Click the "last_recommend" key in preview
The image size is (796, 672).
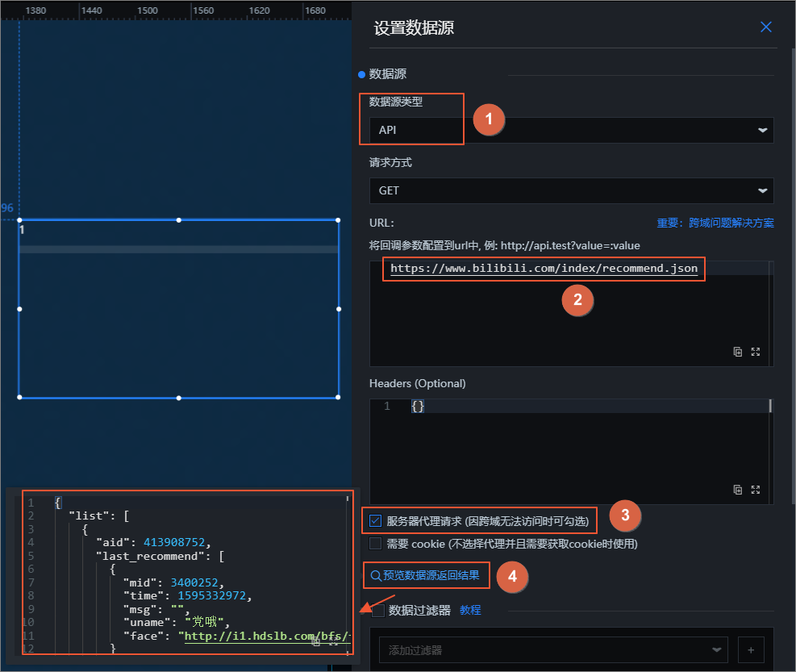pos(150,556)
